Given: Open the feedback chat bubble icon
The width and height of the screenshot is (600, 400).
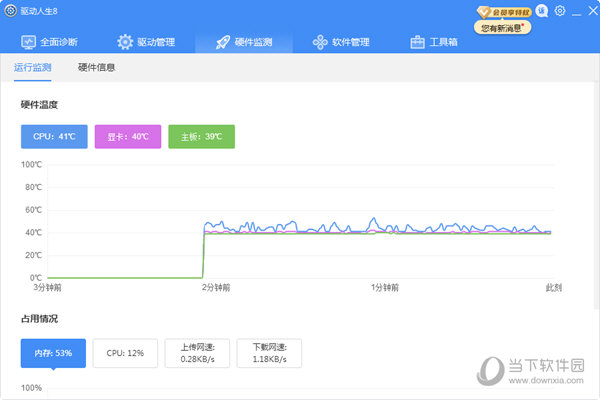Looking at the screenshot, I should tap(541, 11).
